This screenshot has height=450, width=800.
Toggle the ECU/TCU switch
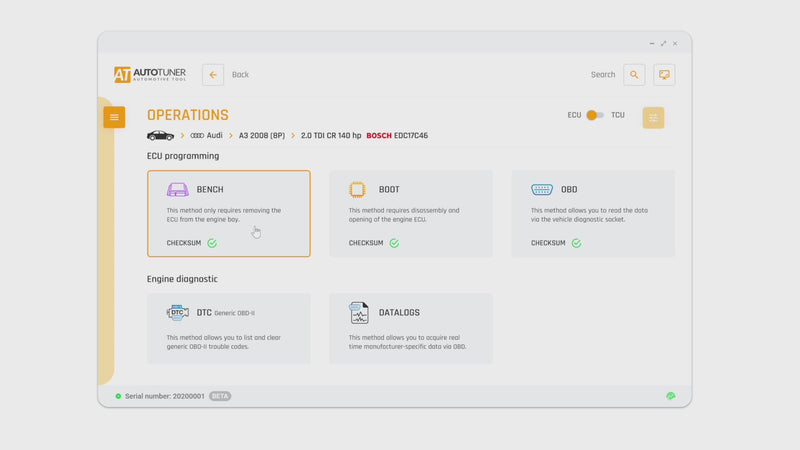[595, 115]
